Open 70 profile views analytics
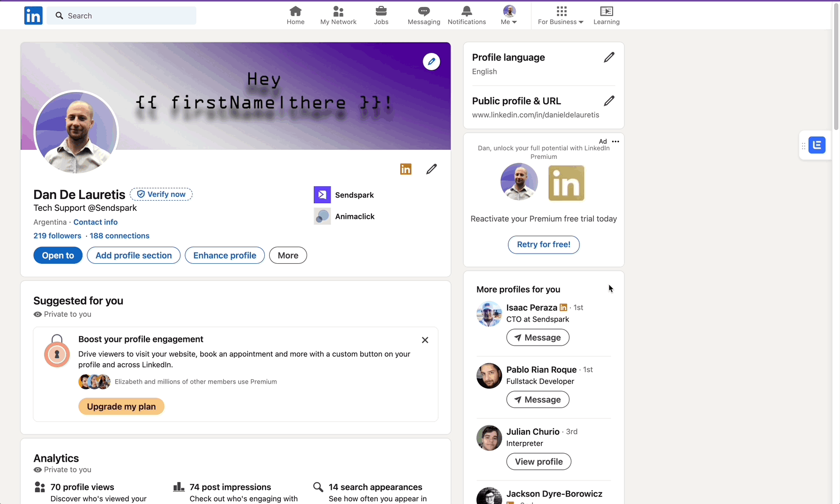840x504 pixels. (82, 487)
